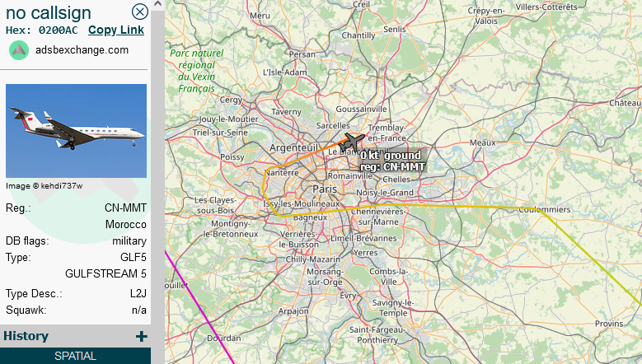Click the Dourdan label on the map

coord(224,338)
